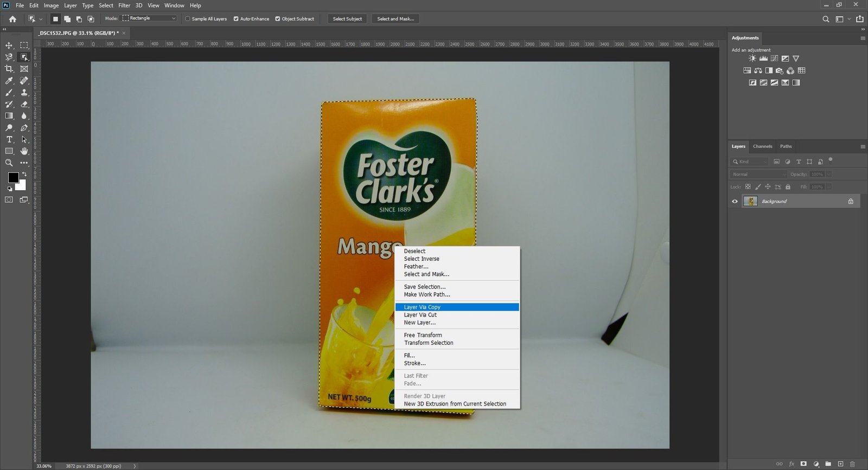Choose Subtract from selection mode
Viewport: 868px width, 470px height.
pos(79,19)
